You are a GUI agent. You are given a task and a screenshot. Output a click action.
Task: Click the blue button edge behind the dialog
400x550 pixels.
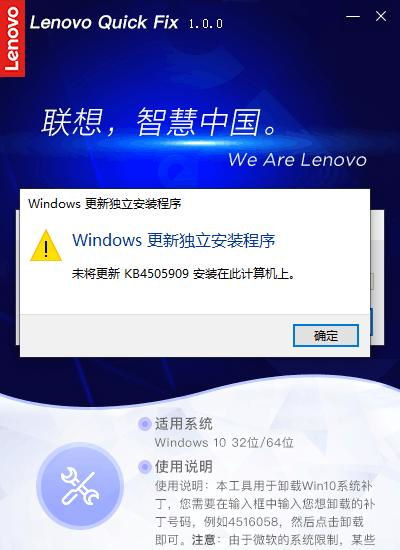[x=371, y=322]
